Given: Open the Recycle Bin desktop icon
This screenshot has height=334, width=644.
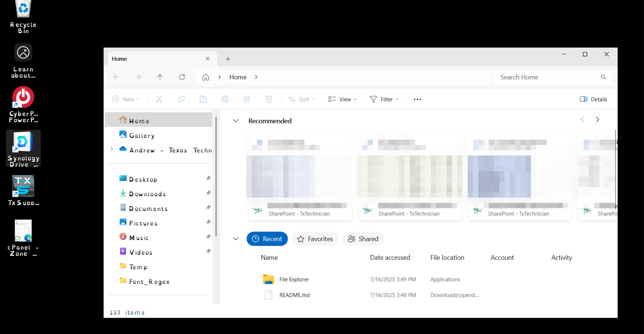Looking at the screenshot, I should [23, 17].
